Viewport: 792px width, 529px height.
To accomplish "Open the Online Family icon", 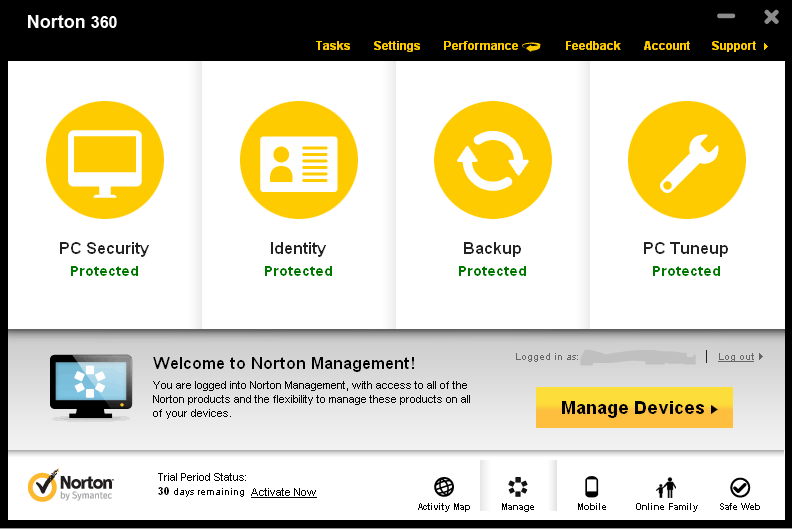I will 666,488.
